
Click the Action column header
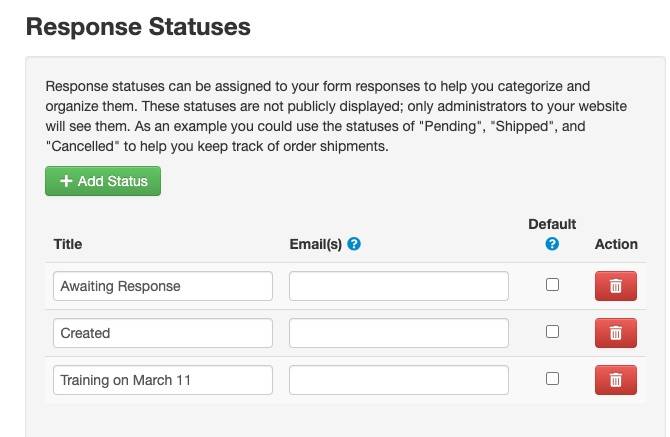[x=616, y=244]
